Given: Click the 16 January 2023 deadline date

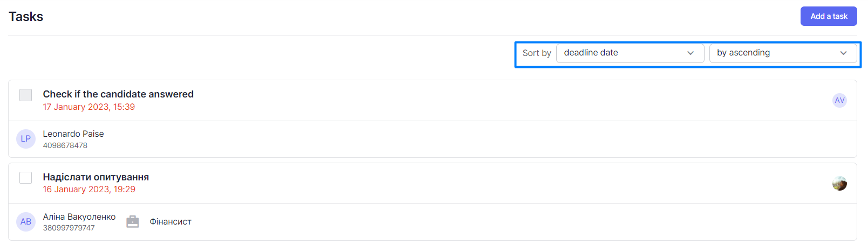Looking at the screenshot, I should 89,190.
